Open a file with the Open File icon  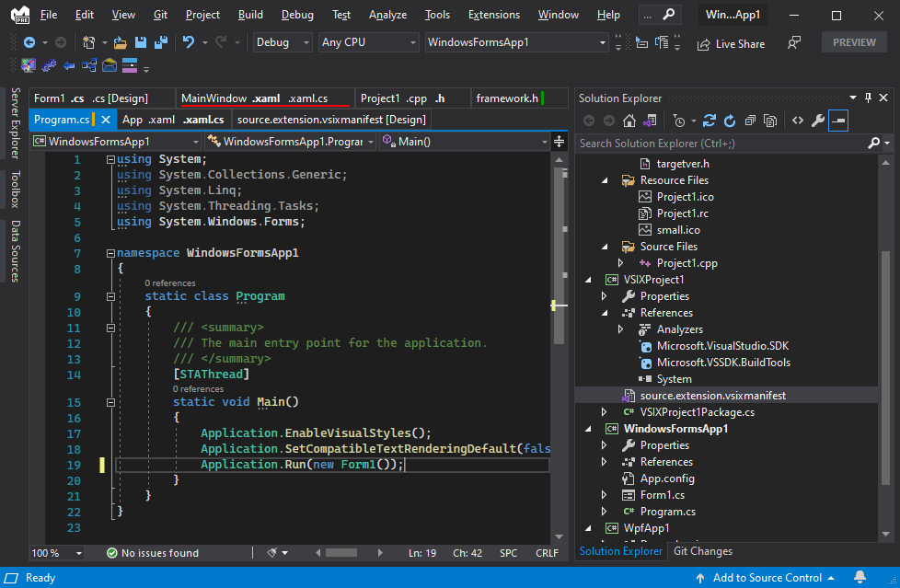[117, 42]
